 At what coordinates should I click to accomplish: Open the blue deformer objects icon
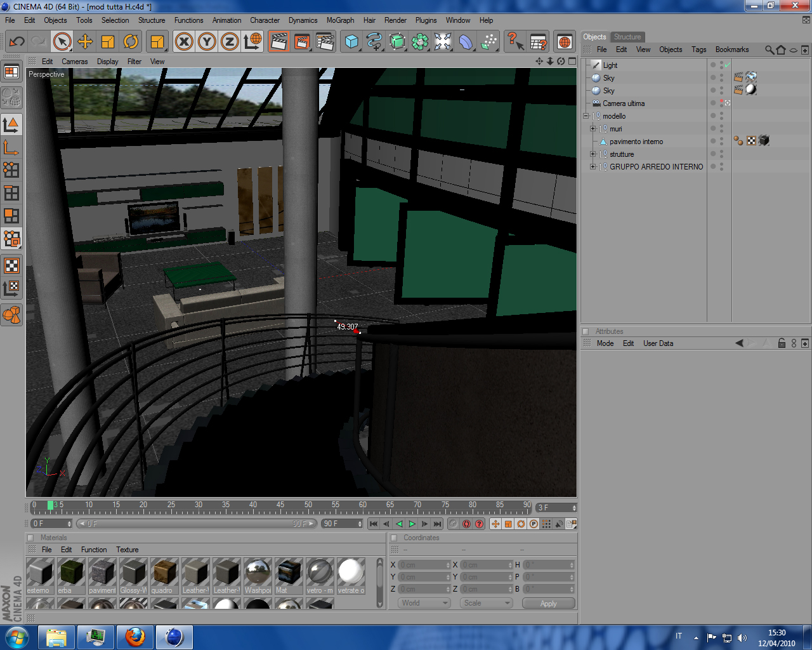[x=466, y=42]
